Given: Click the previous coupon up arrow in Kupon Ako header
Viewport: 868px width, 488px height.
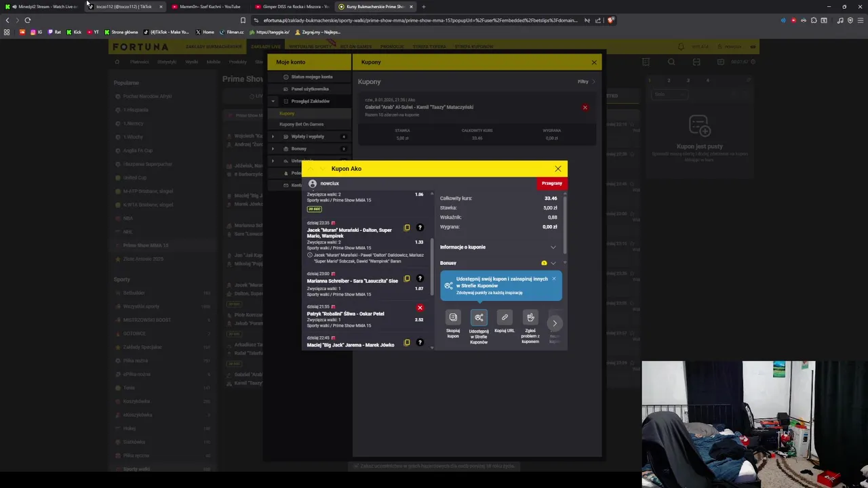Looking at the screenshot, I should coord(311,169).
